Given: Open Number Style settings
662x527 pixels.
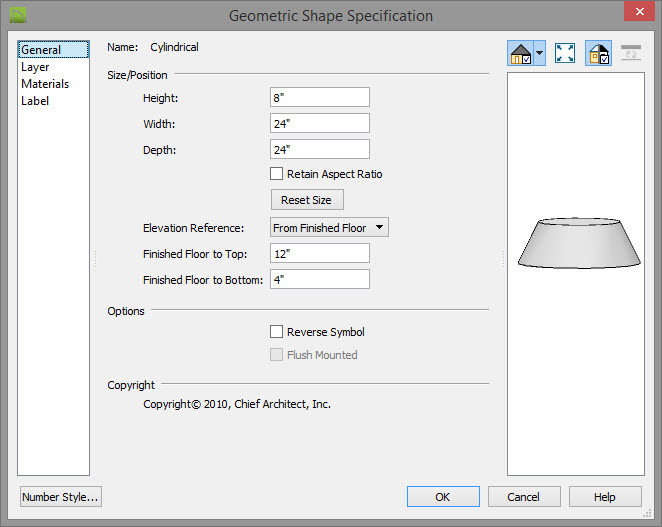Looking at the screenshot, I should (61, 497).
